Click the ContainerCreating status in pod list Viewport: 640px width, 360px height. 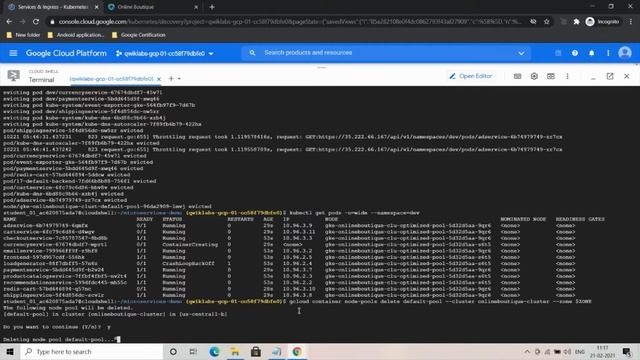(x=190, y=244)
